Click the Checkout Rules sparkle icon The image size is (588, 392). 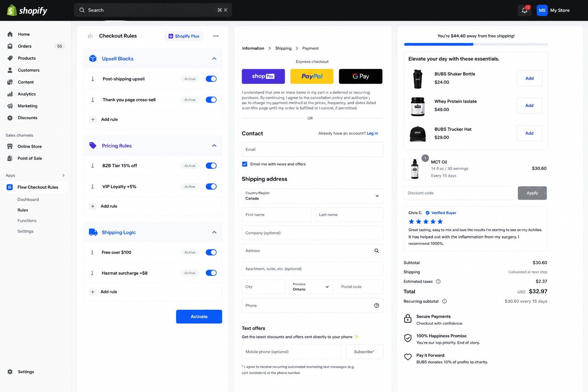[90, 36]
